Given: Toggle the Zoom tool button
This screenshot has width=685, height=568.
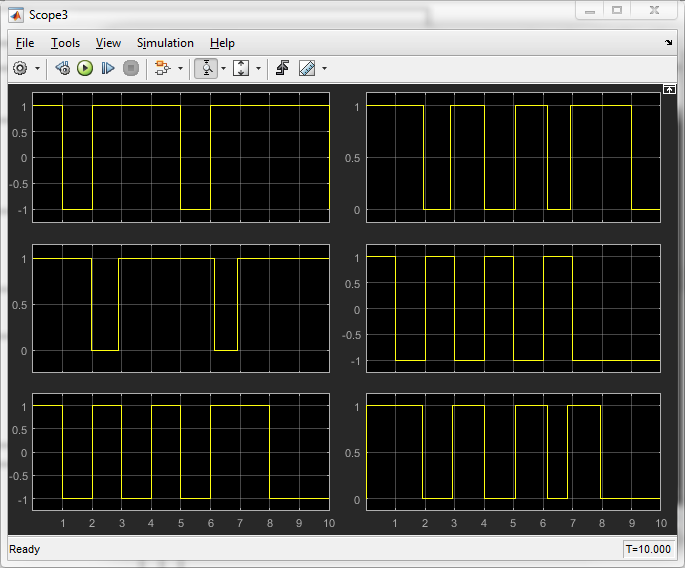Looking at the screenshot, I should point(206,68).
